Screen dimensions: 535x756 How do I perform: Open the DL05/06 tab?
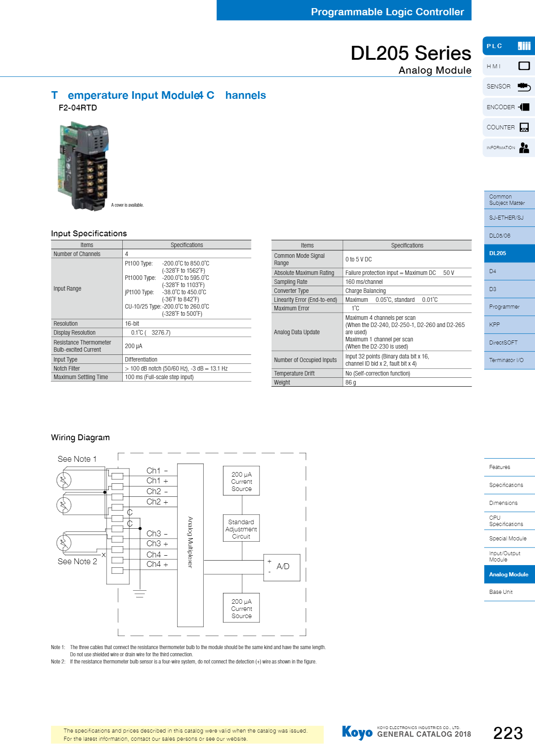pos(509,235)
